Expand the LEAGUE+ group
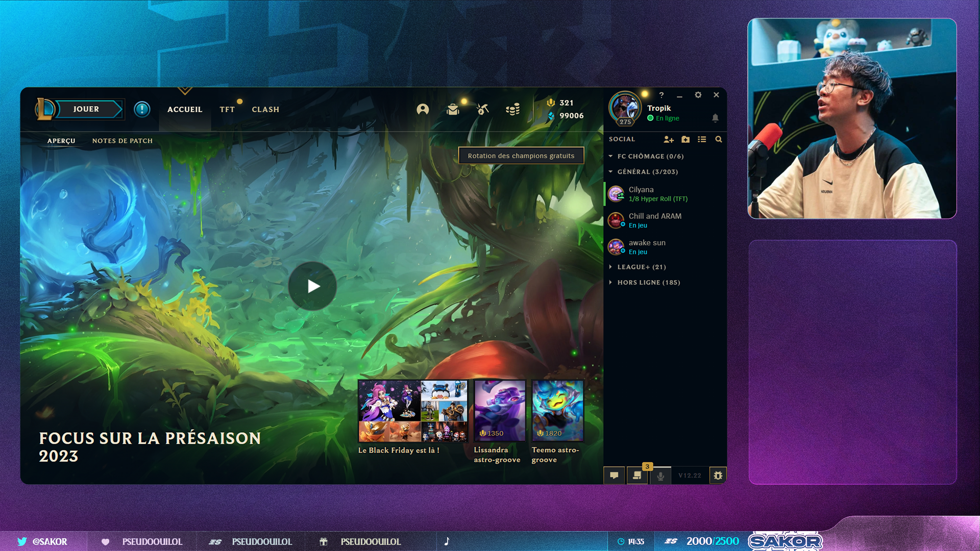980x551 pixels. [x=610, y=267]
